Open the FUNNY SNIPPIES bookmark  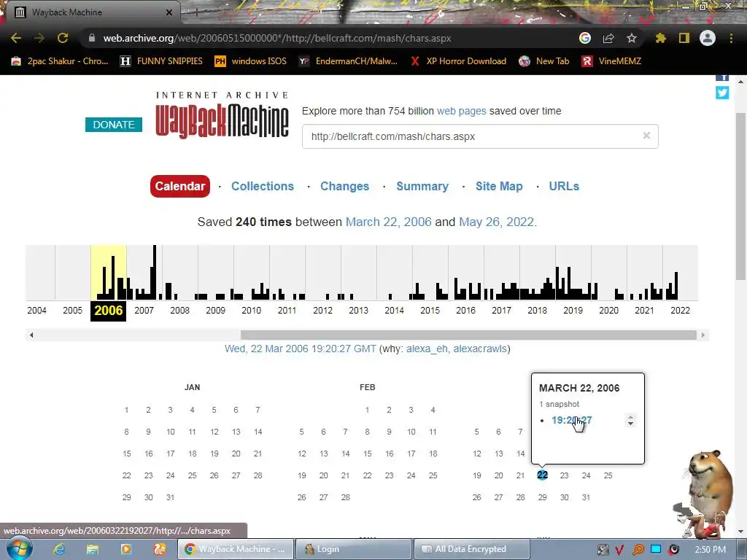point(161,61)
